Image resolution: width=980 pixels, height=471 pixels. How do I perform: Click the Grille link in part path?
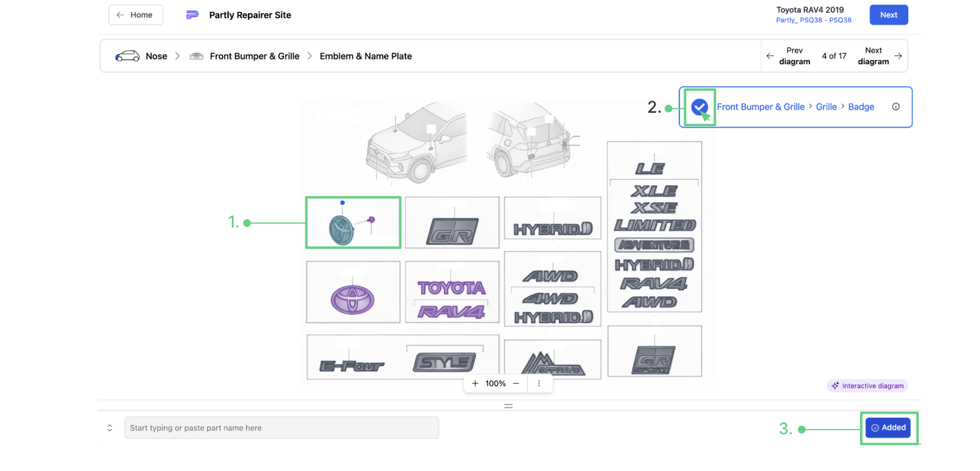coord(826,107)
